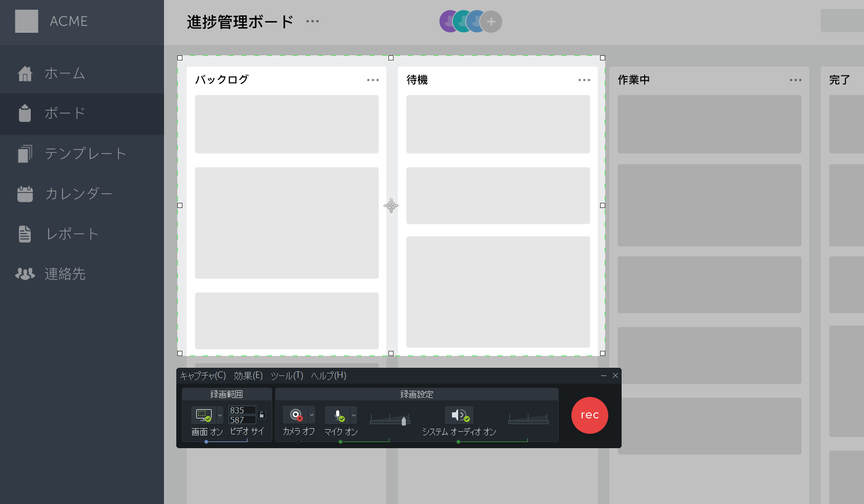Click the home icon in the sidebar
Image resolution: width=864 pixels, height=504 pixels.
click(x=25, y=74)
